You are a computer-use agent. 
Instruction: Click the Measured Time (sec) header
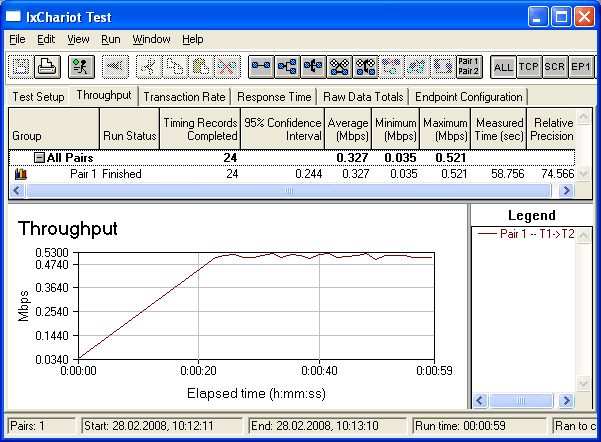point(499,129)
